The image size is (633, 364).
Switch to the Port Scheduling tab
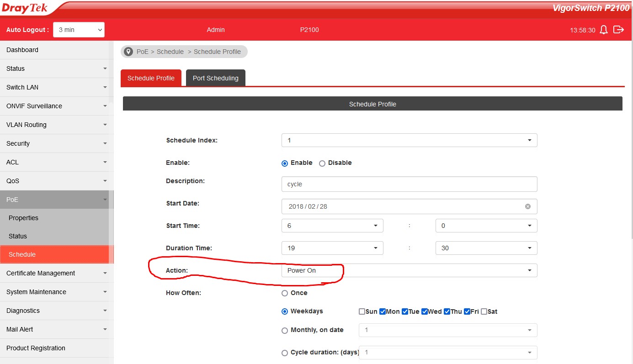(x=215, y=78)
